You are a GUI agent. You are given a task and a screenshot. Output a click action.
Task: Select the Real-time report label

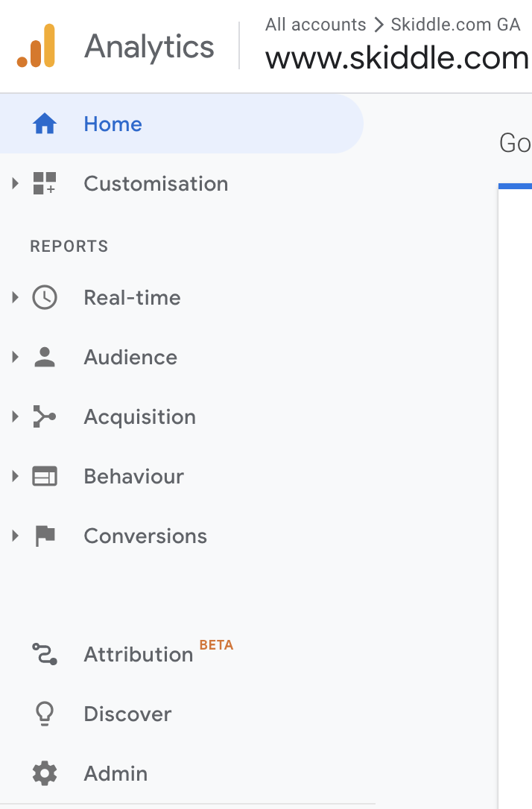[x=132, y=298]
